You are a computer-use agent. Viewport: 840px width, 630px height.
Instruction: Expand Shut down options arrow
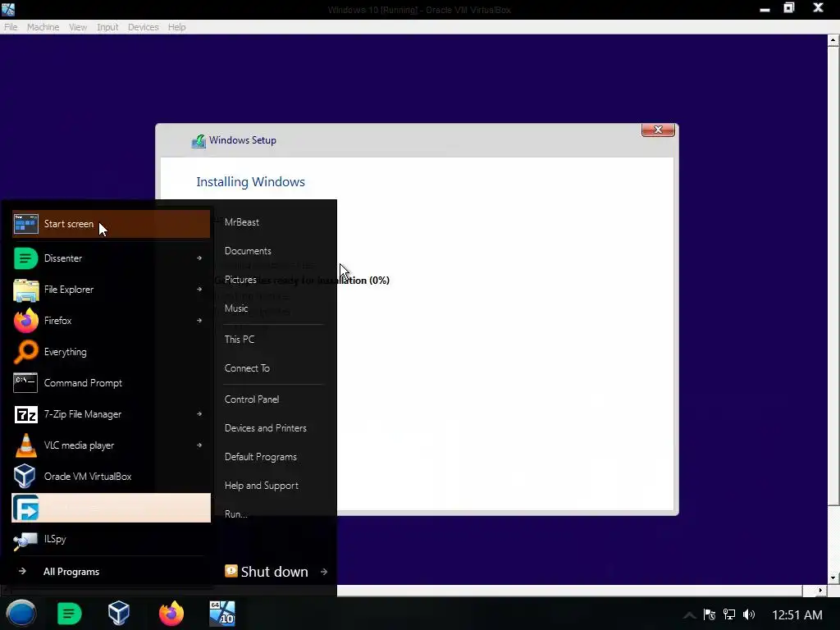tap(324, 572)
